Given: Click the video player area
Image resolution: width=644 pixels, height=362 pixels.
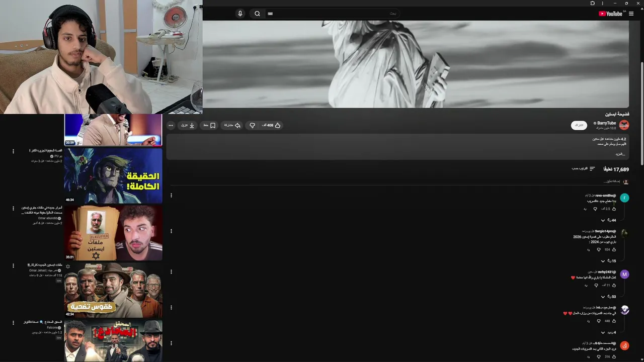Looking at the screenshot, I should [x=416, y=64].
